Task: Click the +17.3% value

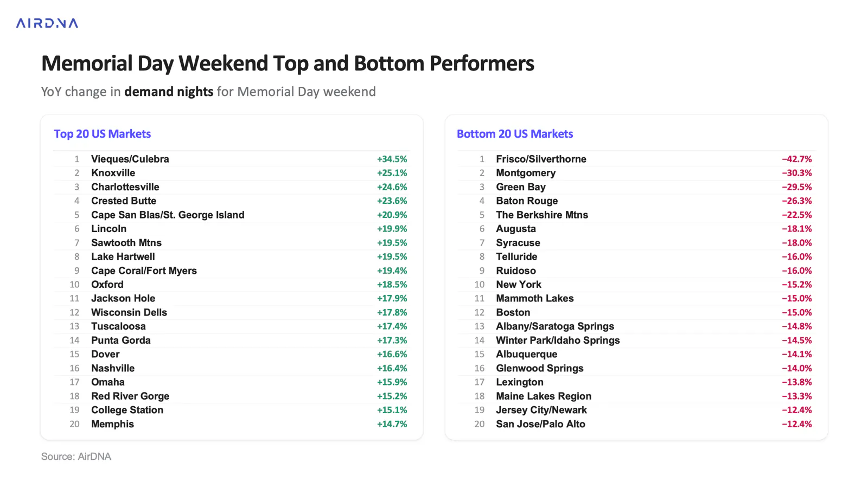Action: [392, 341]
